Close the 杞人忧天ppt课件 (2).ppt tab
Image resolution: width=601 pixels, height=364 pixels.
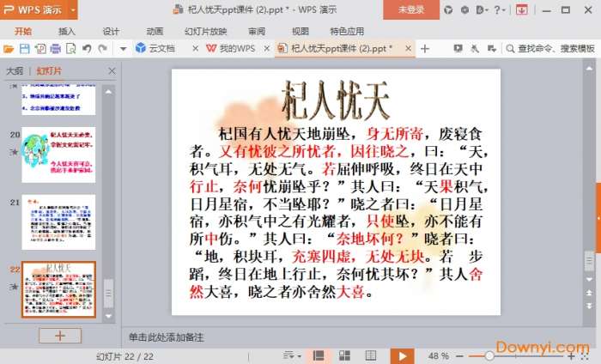click(408, 49)
